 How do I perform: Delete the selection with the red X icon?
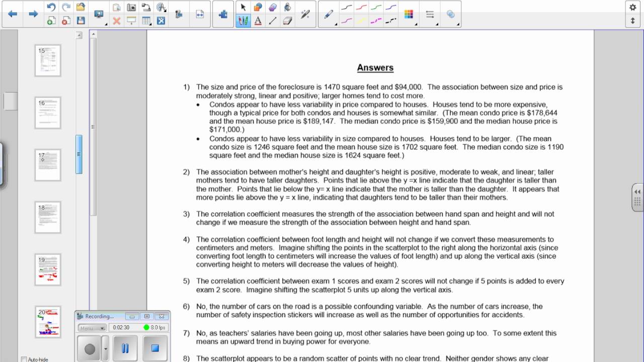[116, 21]
